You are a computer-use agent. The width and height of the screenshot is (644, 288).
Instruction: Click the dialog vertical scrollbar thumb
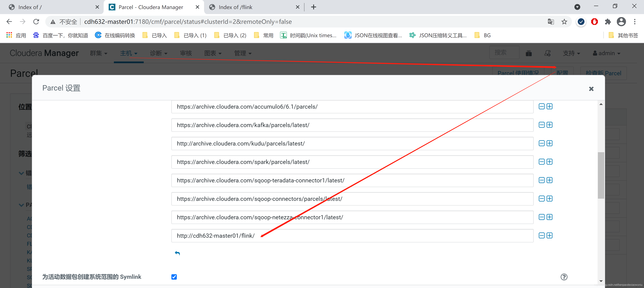[x=601, y=175]
